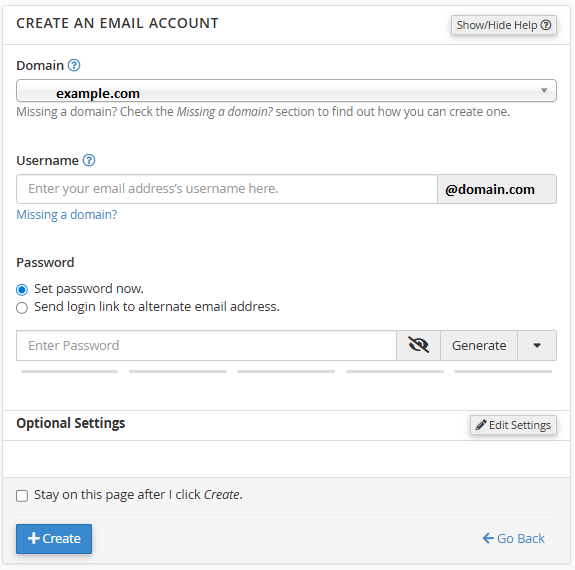This screenshot has width=575, height=570.
Task: Expand the Generate options dropdown arrow
Action: [x=537, y=345]
